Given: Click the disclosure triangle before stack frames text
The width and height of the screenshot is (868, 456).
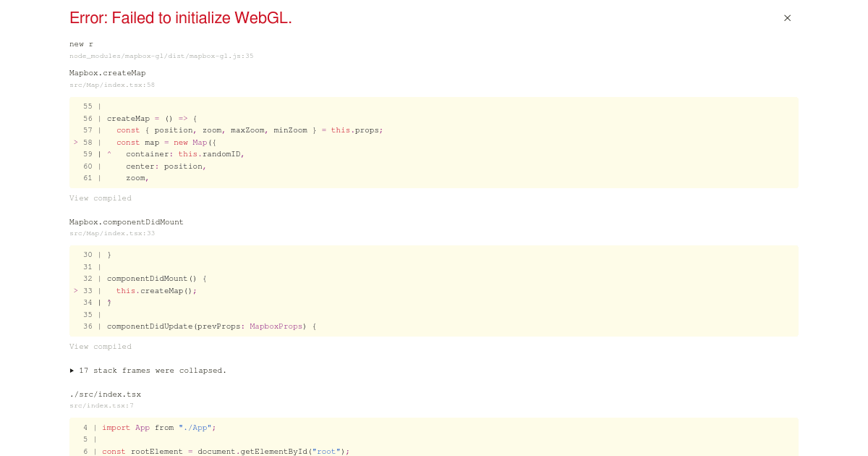Looking at the screenshot, I should point(72,370).
